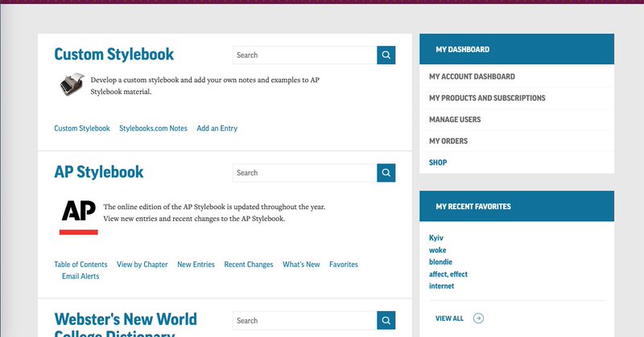The image size is (644, 337).
Task: Click the My Dashboard panel header
Action: click(517, 49)
